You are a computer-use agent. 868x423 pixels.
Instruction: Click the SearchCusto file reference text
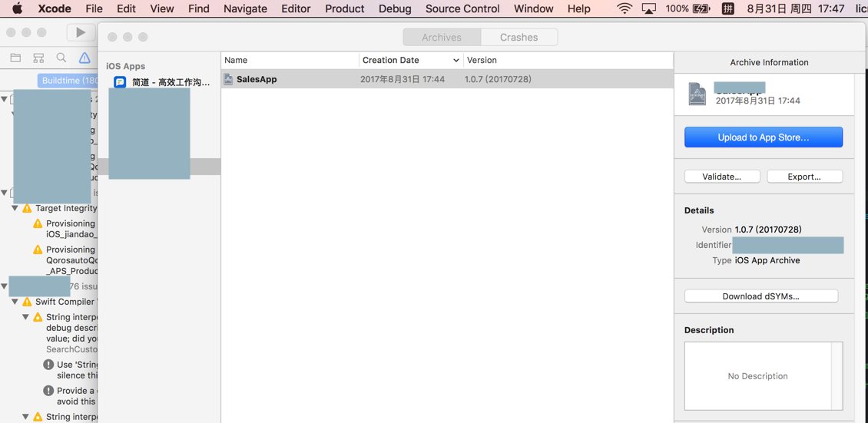pyautogui.click(x=72, y=349)
